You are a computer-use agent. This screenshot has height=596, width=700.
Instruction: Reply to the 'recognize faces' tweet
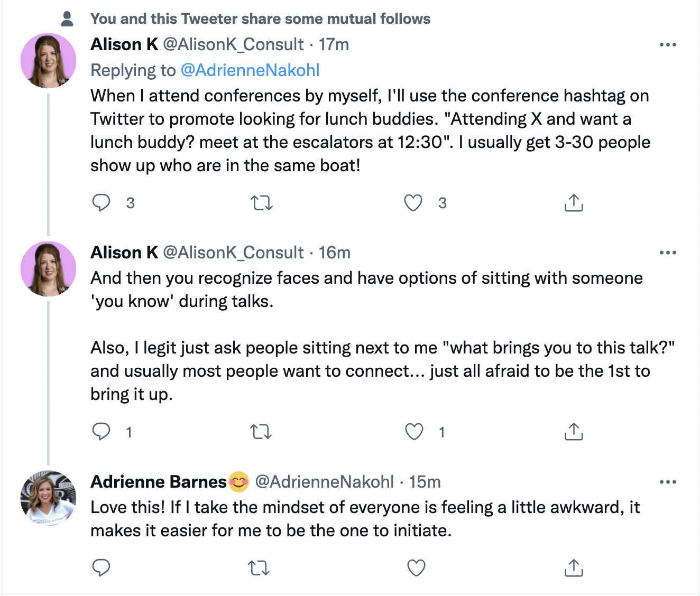[x=102, y=432]
